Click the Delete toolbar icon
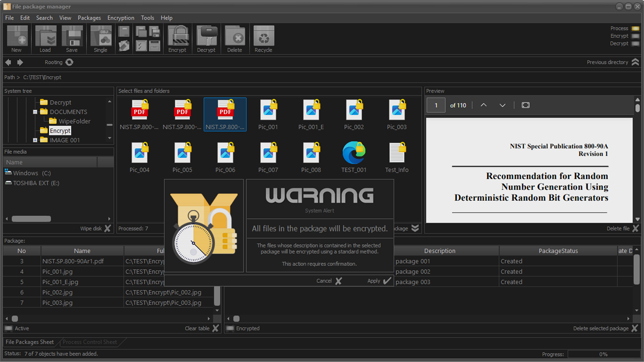This screenshot has height=362, width=644. 235,39
